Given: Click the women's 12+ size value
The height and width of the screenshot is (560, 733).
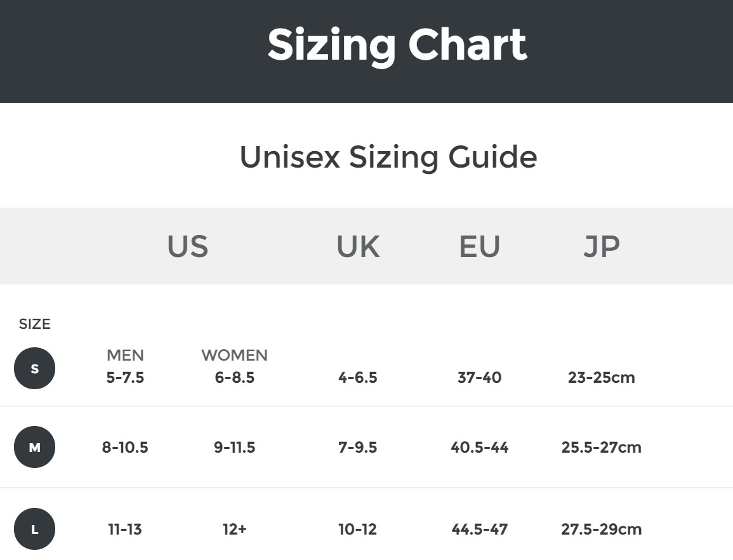Looking at the screenshot, I should coord(234,529).
